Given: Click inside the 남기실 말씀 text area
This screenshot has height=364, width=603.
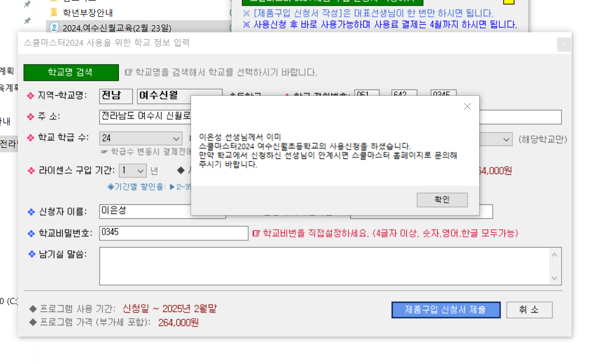Looking at the screenshot, I should pos(324,266).
